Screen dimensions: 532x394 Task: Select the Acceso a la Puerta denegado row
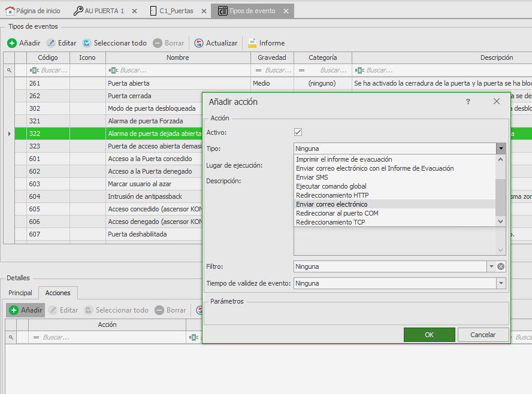pos(108,171)
